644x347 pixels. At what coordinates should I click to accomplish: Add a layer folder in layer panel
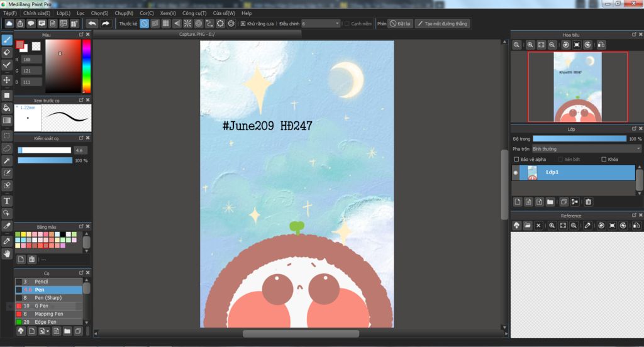pyautogui.click(x=550, y=202)
